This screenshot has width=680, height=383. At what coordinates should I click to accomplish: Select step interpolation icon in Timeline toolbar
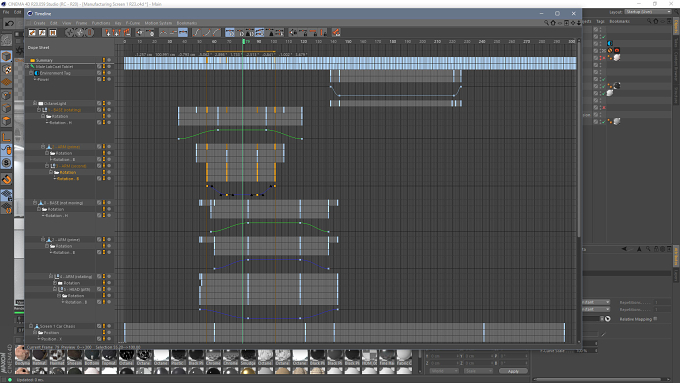click(173, 33)
